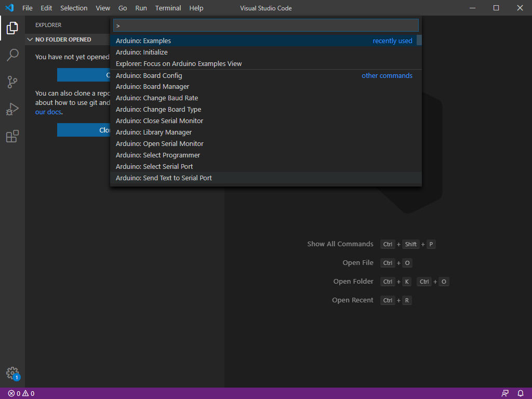Follow the 'our docs' link
The image size is (532, 399).
pos(48,112)
